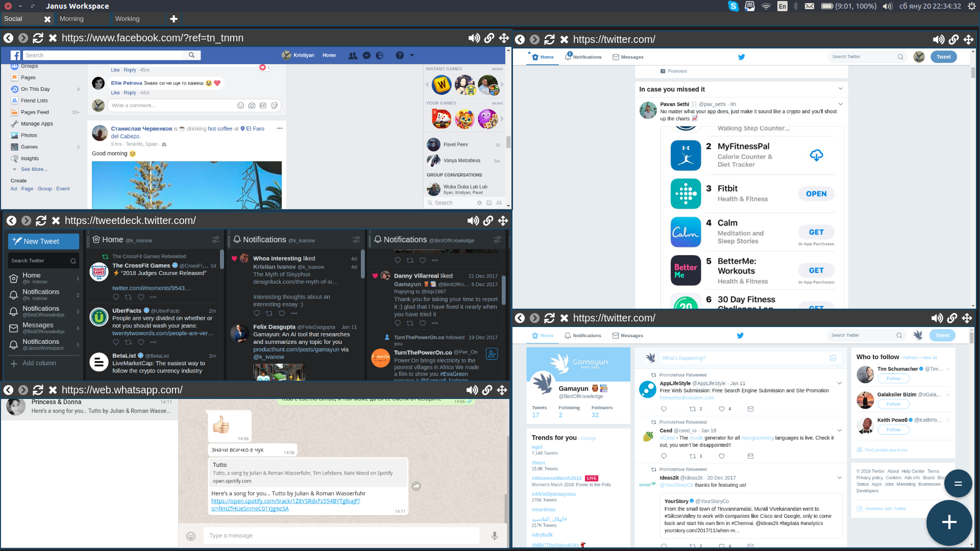Open Photos from the Facebook sidebar

(x=29, y=135)
